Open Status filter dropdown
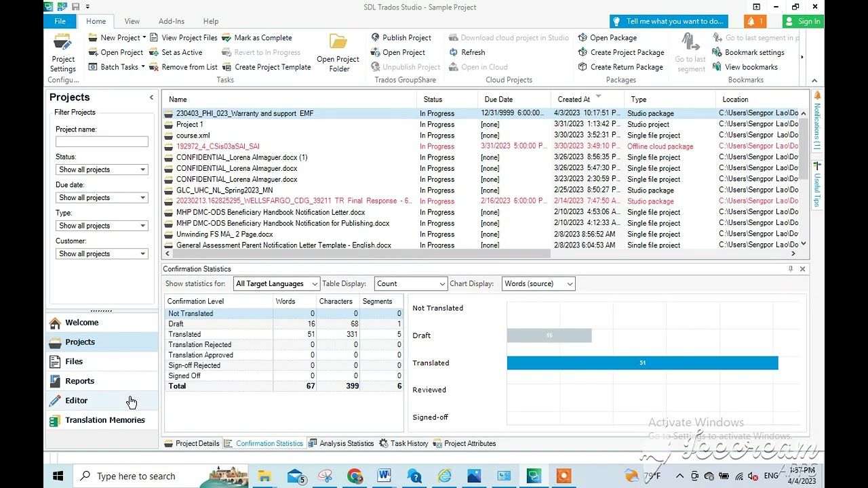868x488 pixels. 102,169
